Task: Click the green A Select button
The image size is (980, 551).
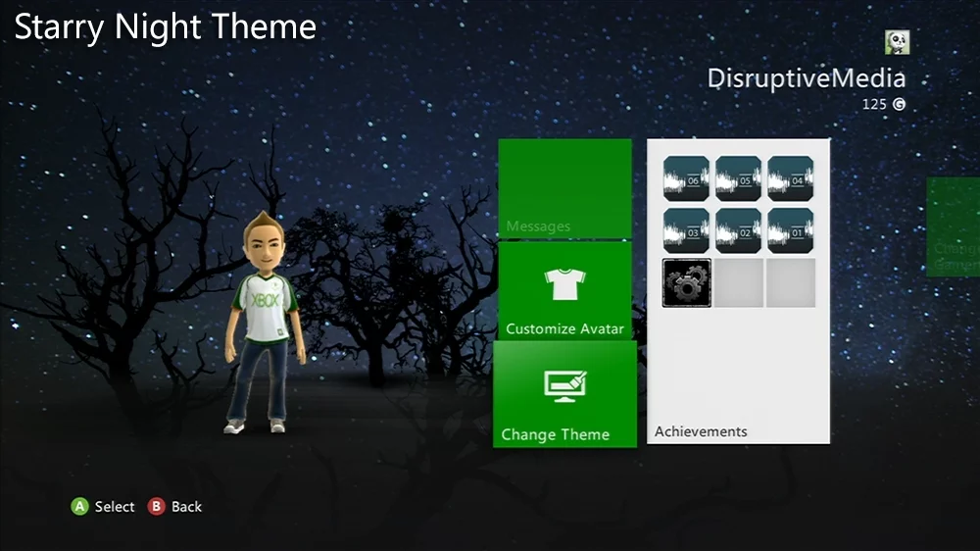Action: [x=79, y=507]
